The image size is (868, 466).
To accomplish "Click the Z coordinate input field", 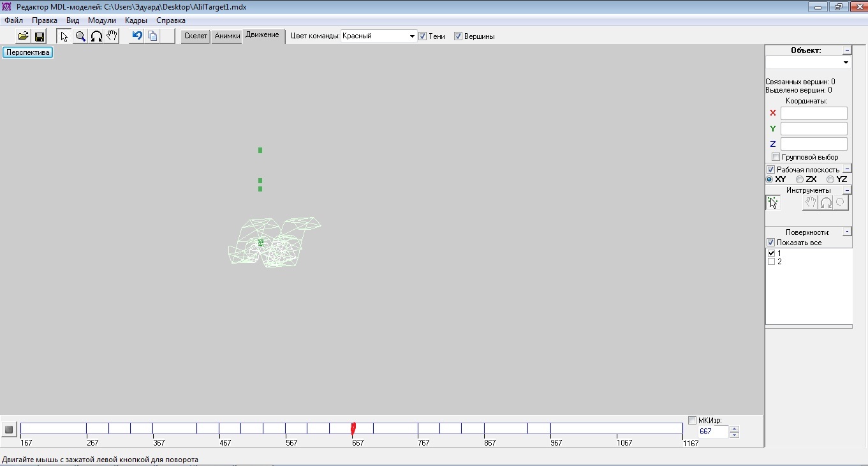I will pos(814,144).
